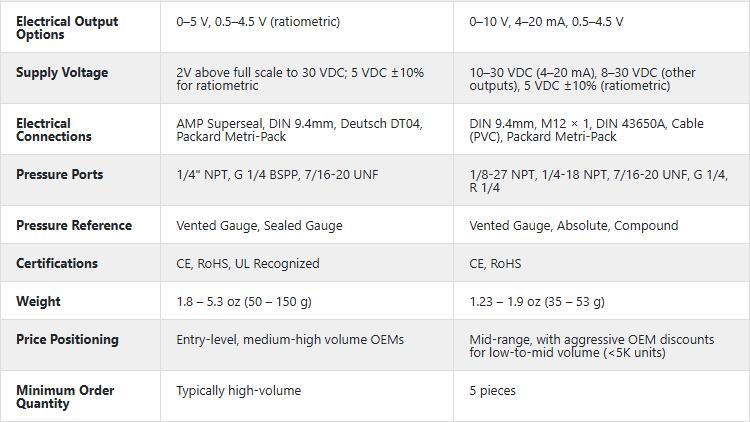Select the Minimum Order Quantity label
This screenshot has height=422, width=750.
[65, 396]
